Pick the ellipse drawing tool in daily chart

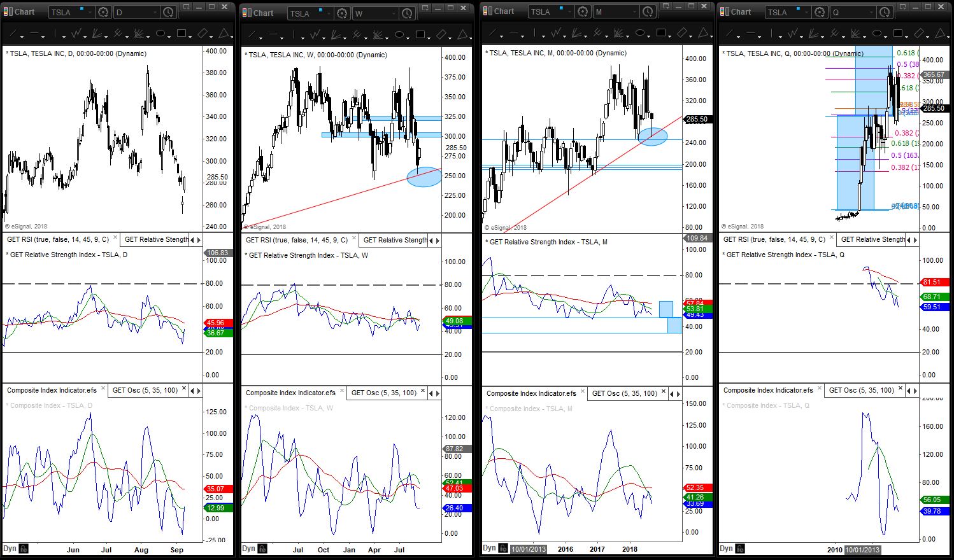click(x=160, y=33)
